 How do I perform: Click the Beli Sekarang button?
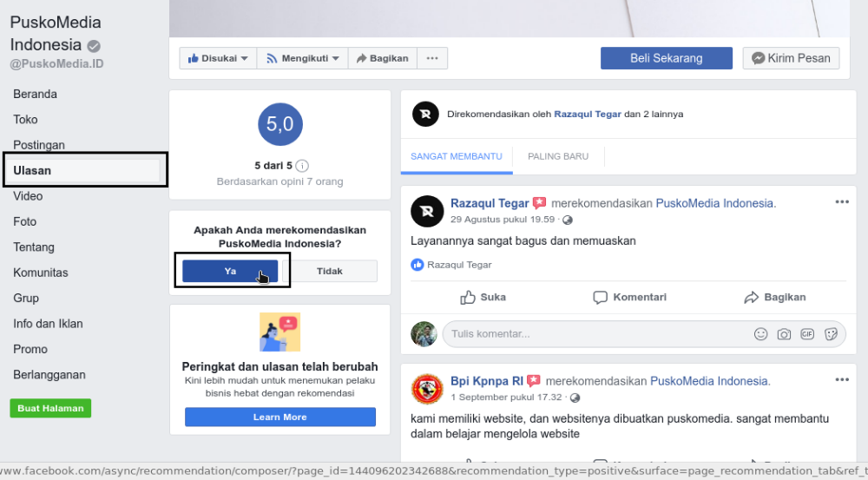[667, 58]
